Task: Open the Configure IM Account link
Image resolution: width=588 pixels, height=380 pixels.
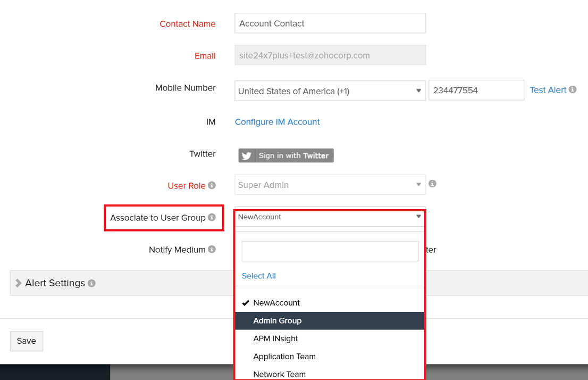Action: click(x=277, y=122)
